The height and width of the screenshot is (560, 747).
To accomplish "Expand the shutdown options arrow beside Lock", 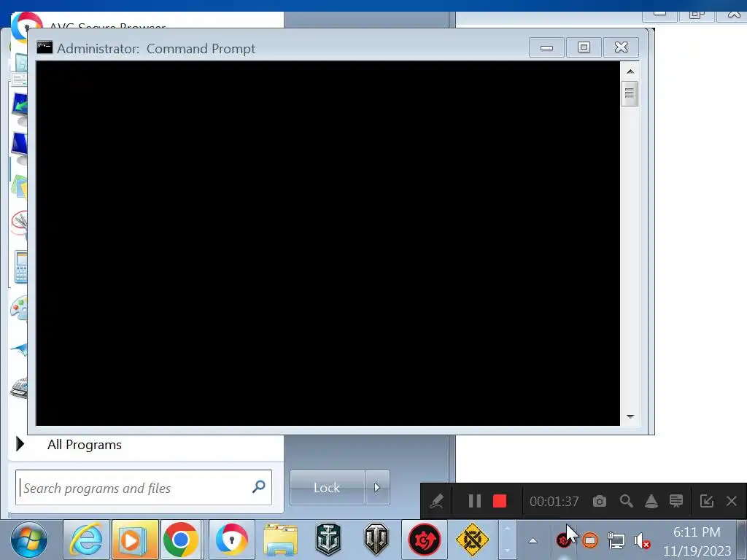I will pyautogui.click(x=377, y=488).
